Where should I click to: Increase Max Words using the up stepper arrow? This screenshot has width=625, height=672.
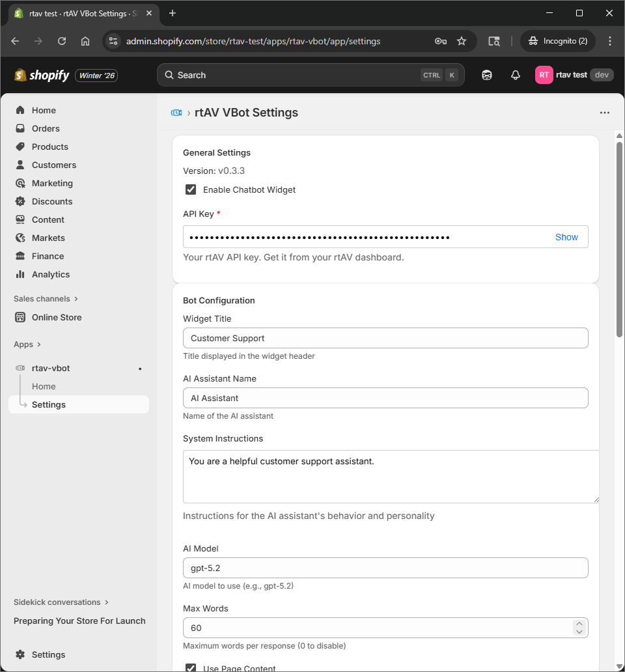[579, 623]
